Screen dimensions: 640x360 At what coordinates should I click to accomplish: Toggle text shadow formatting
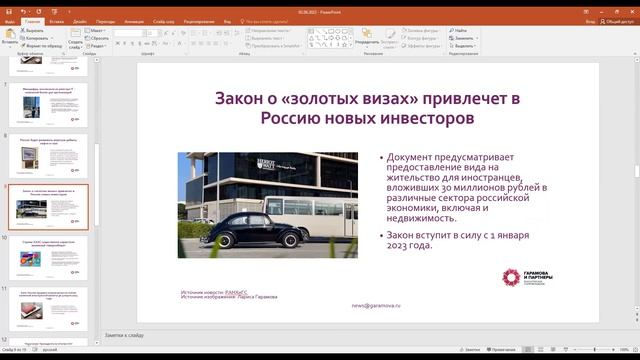(139, 43)
